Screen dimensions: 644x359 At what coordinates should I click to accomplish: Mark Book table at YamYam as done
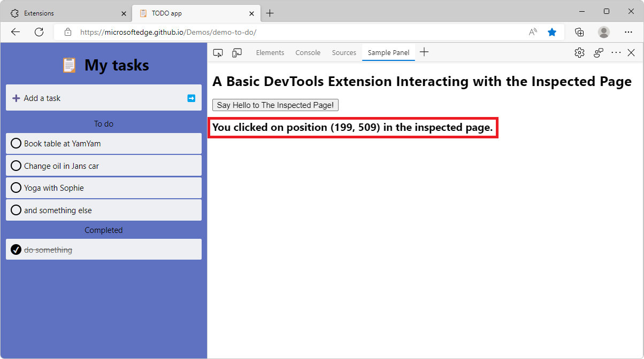pyautogui.click(x=16, y=143)
